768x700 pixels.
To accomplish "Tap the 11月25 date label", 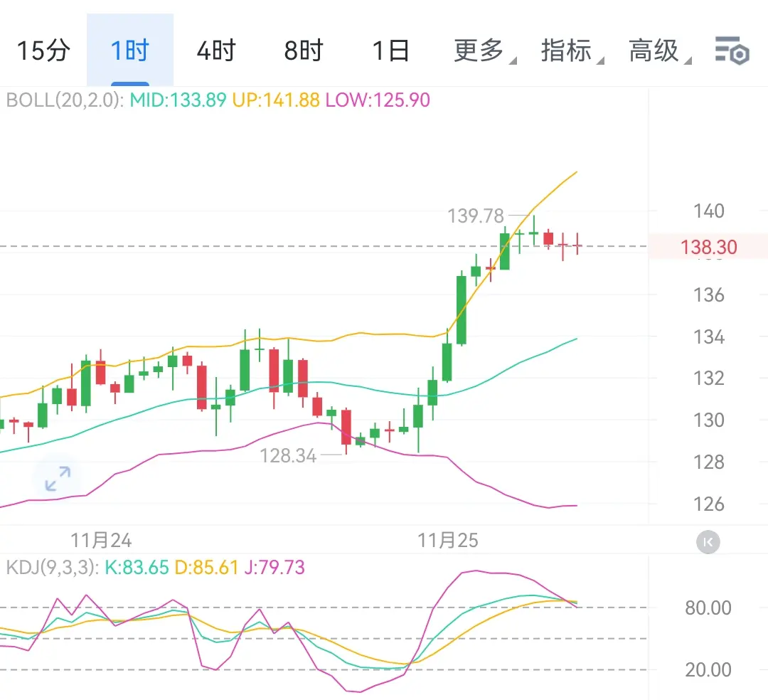I will click(x=448, y=541).
